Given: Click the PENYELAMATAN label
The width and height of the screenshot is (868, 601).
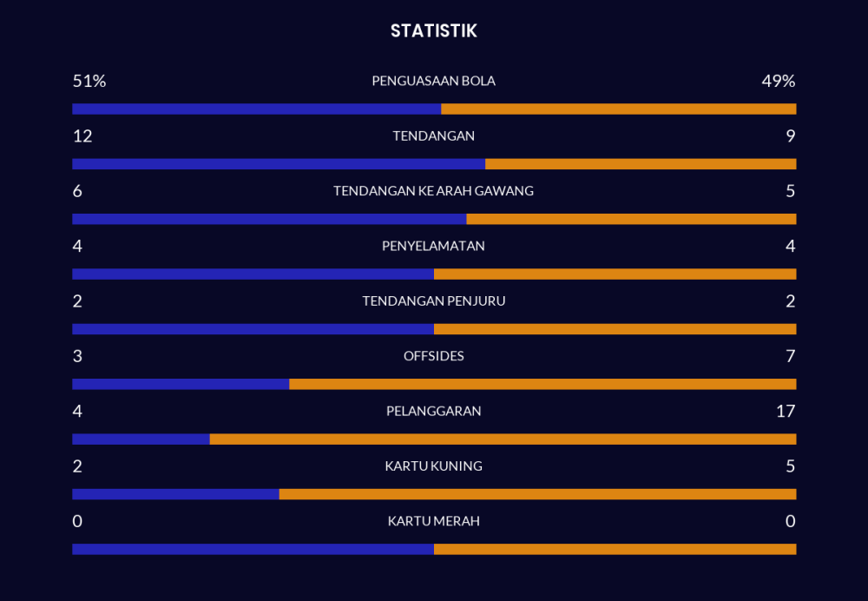Looking at the screenshot, I should point(433,246).
